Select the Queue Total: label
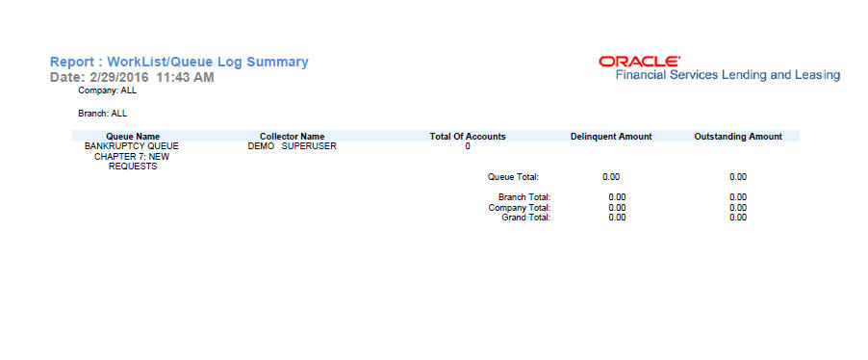 (513, 177)
